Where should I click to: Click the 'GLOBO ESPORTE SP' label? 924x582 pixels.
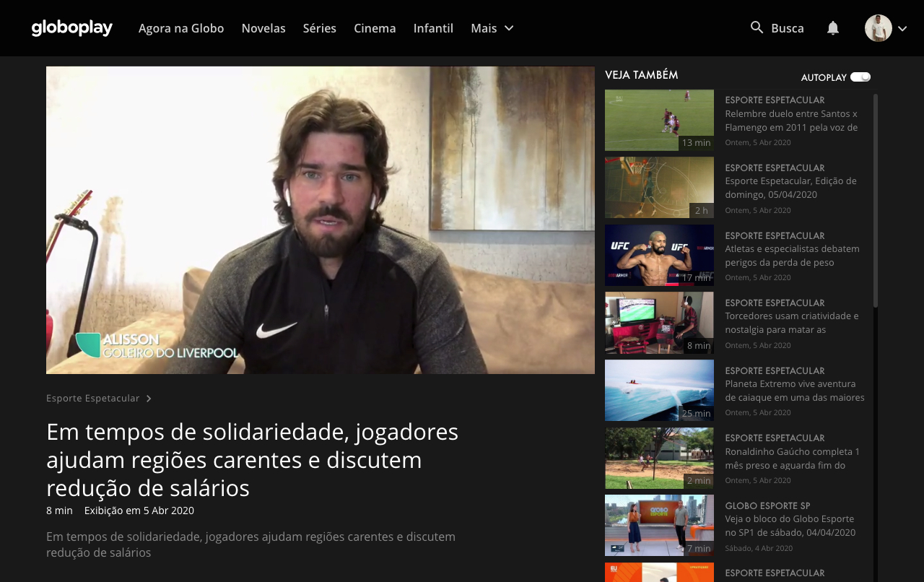(x=768, y=505)
